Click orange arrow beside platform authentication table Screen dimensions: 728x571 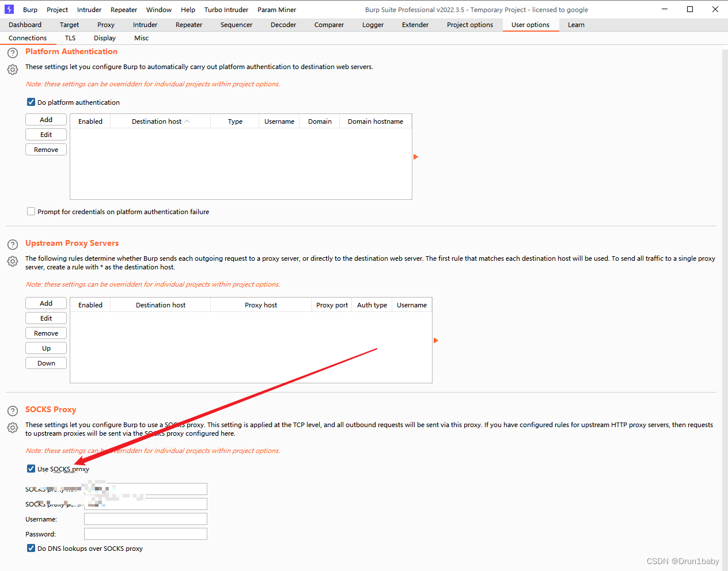click(416, 157)
